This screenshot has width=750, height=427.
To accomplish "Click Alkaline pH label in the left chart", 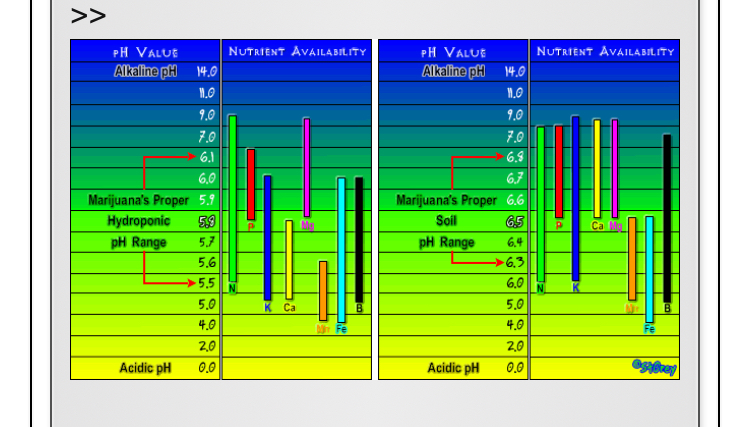I will pos(146,72).
